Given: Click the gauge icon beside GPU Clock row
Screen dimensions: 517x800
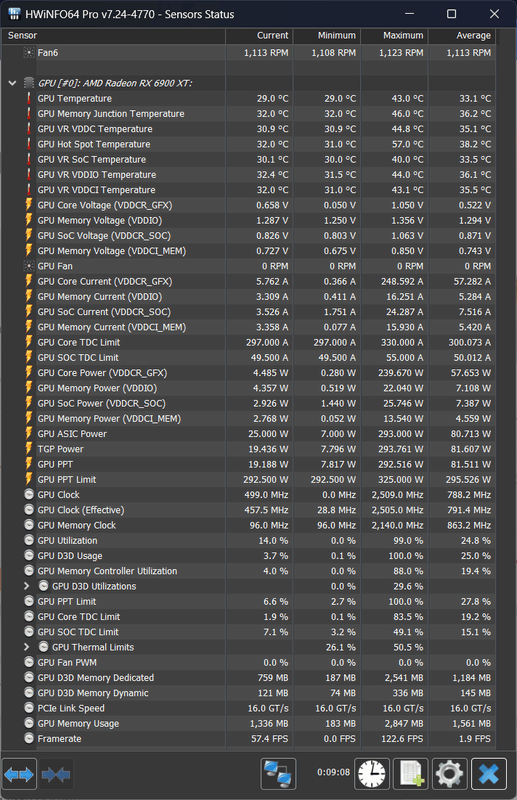Looking at the screenshot, I should click(29, 495).
